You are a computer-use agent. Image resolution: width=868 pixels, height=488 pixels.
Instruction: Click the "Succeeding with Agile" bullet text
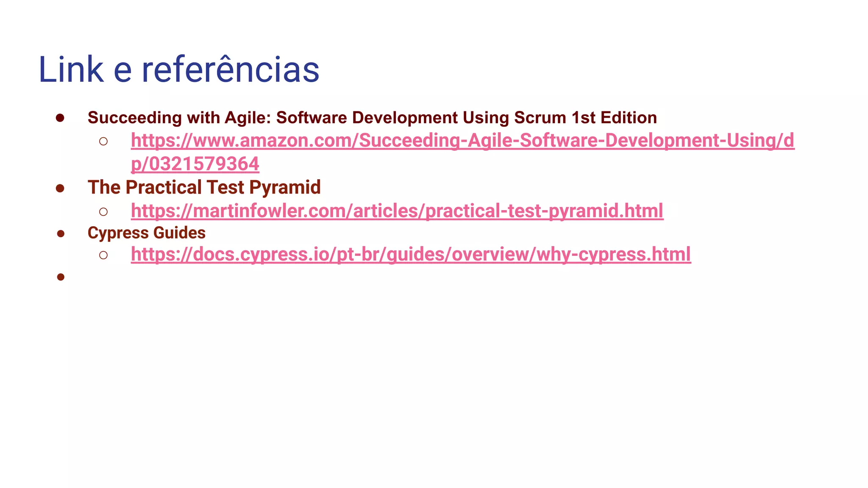(372, 118)
